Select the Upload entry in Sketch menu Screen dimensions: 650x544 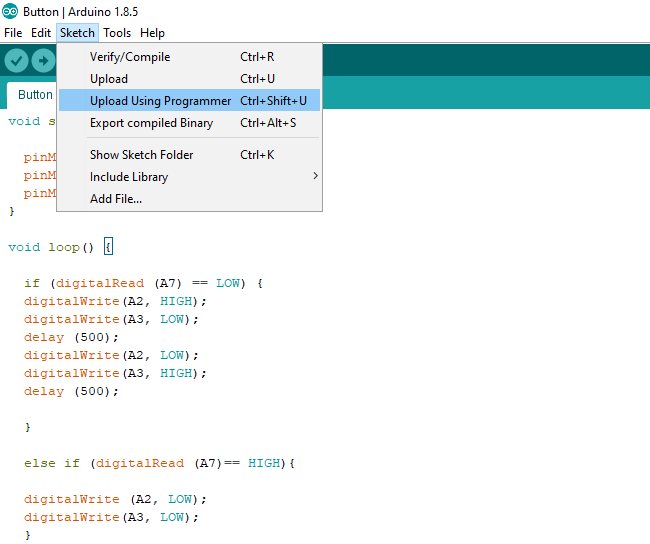[109, 79]
